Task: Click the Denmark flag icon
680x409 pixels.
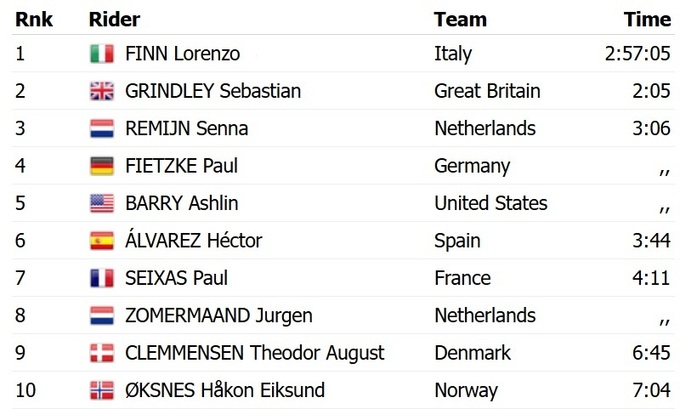Action: pyautogui.click(x=102, y=353)
